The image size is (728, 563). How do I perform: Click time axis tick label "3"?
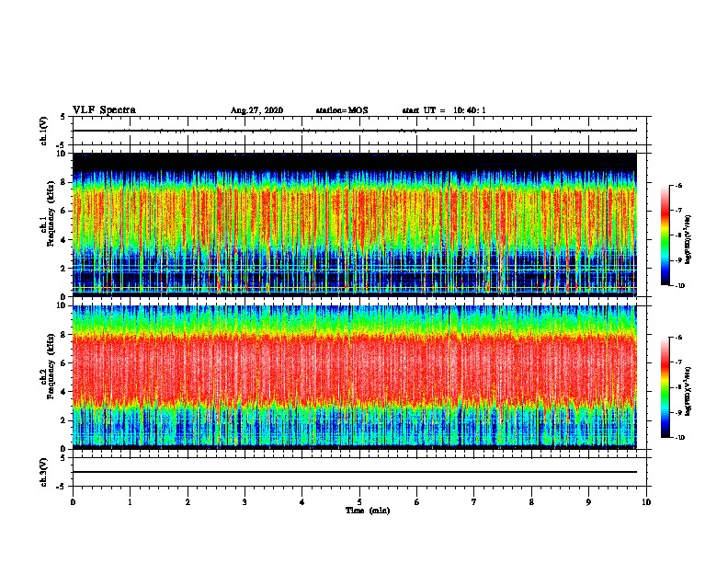245,502
